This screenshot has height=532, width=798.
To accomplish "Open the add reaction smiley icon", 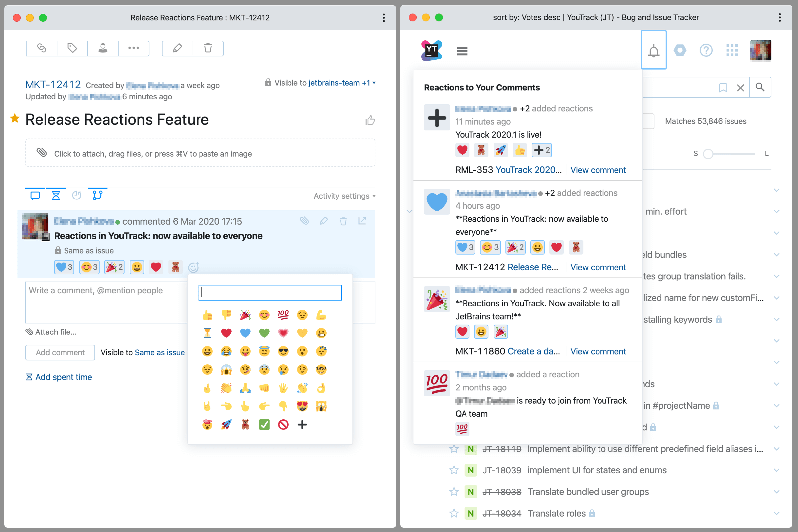I will 194,267.
